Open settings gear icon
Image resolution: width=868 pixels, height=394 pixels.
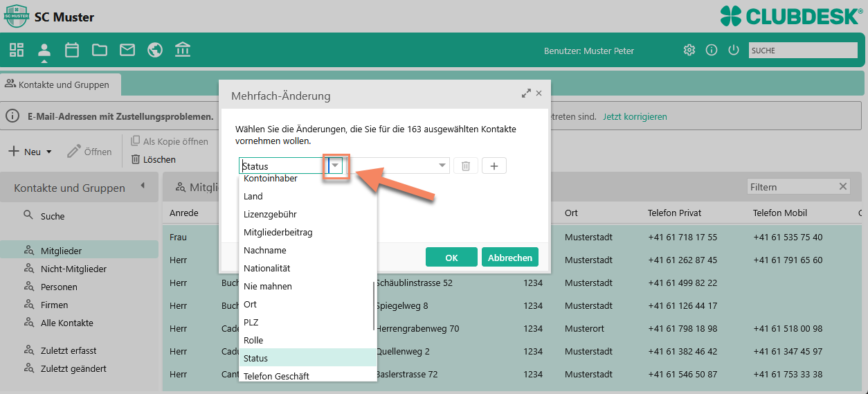(x=689, y=50)
